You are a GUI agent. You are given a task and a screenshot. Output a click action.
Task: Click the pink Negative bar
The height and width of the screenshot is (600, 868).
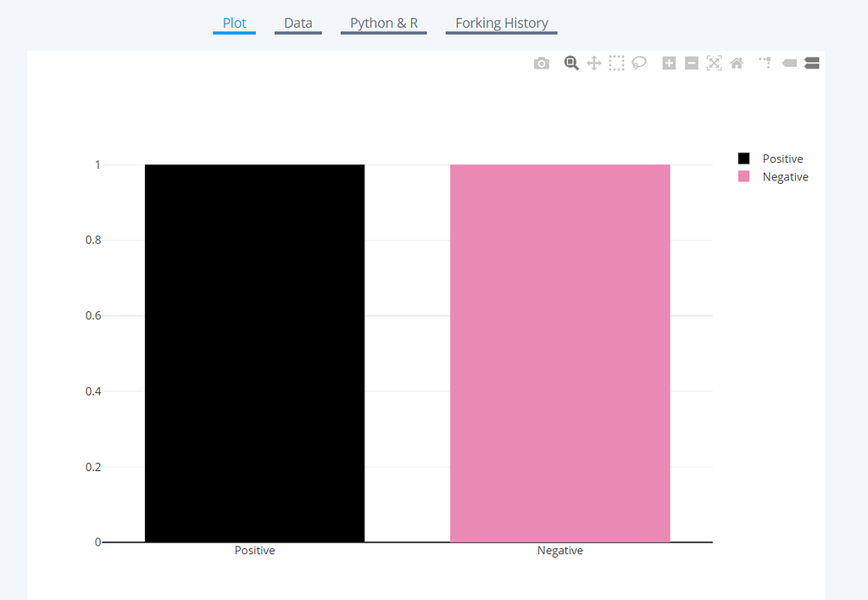559,352
